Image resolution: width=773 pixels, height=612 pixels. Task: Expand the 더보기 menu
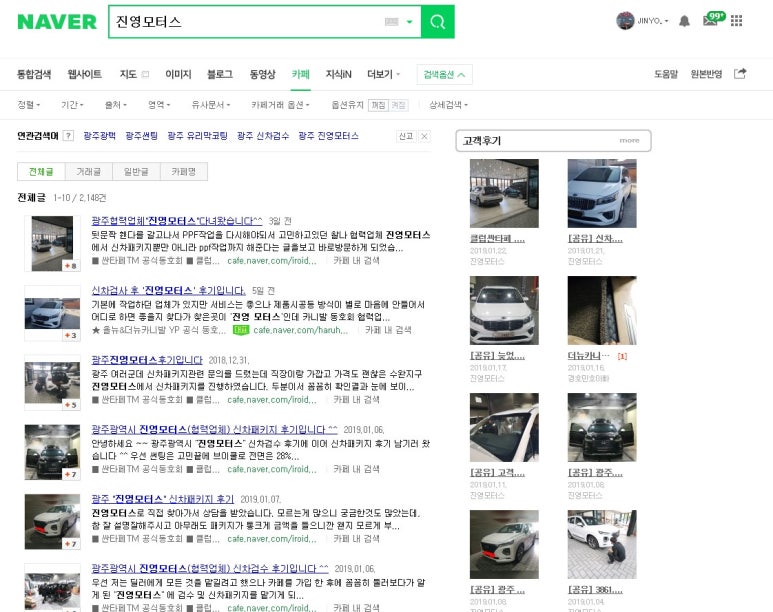[384, 74]
